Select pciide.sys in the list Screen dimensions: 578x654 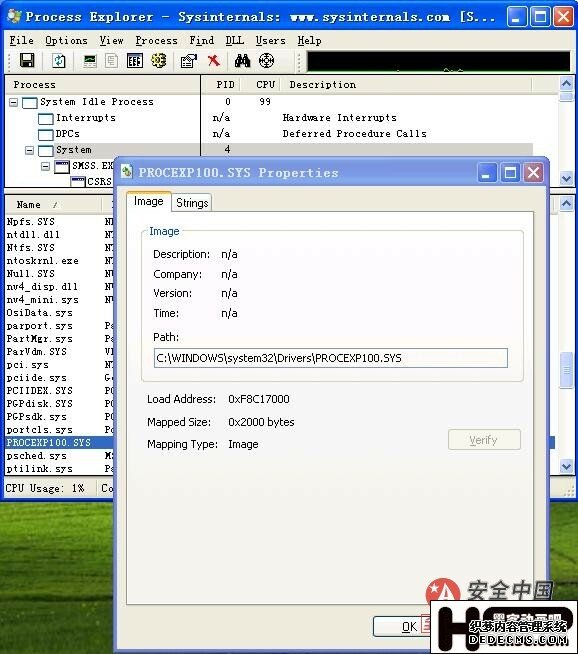36,378
